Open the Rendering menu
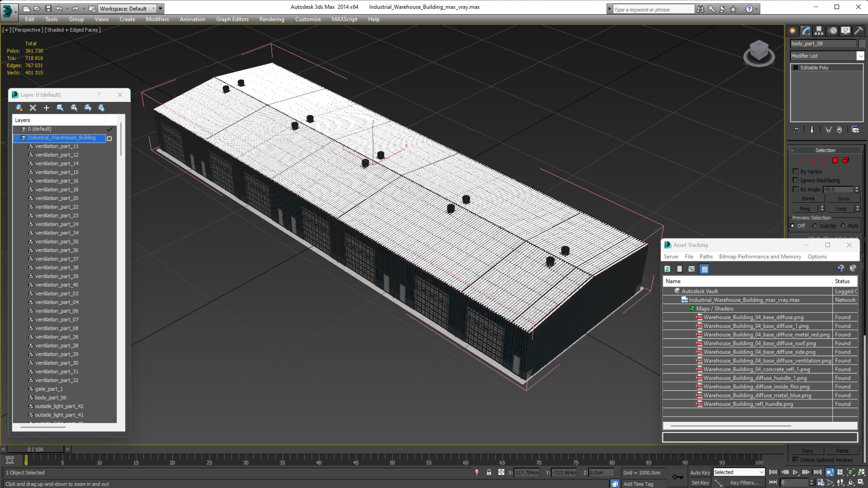Viewport: 868px width, 488px height. coord(272,19)
